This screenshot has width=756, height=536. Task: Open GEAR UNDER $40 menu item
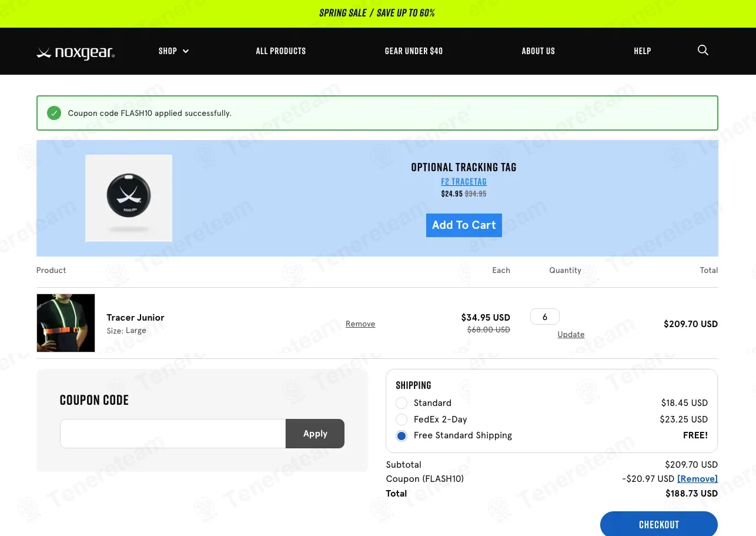pos(414,51)
